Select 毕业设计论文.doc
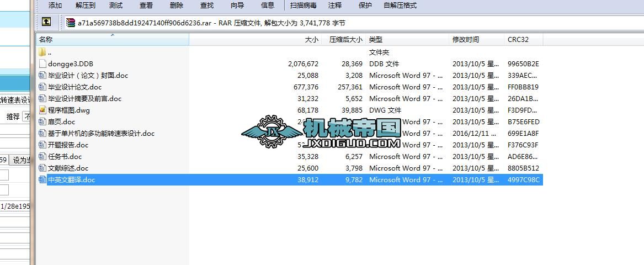The height and width of the screenshot is (265, 644). pos(74,87)
